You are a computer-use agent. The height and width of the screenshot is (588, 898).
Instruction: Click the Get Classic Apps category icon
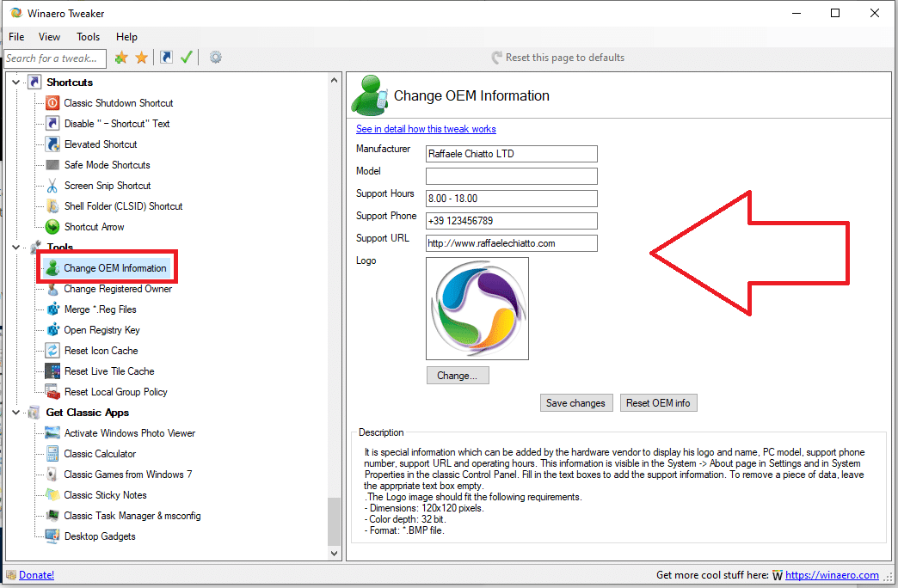point(34,413)
